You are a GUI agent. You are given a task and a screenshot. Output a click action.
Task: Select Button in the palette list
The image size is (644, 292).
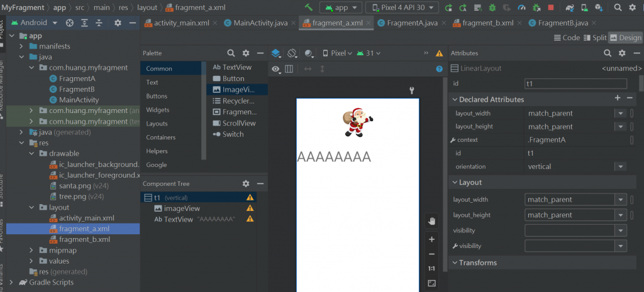tap(237, 78)
